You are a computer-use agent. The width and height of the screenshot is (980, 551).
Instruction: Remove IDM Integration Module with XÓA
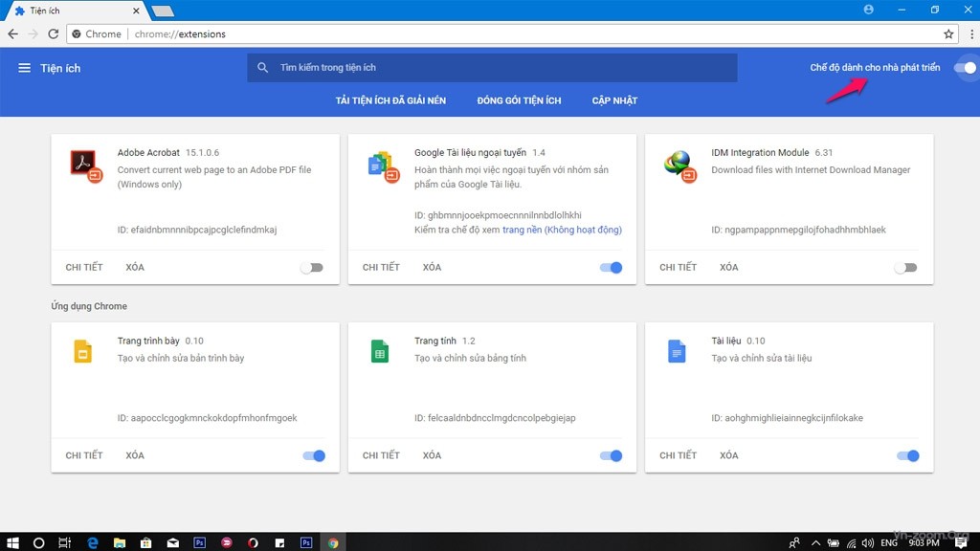click(x=728, y=268)
